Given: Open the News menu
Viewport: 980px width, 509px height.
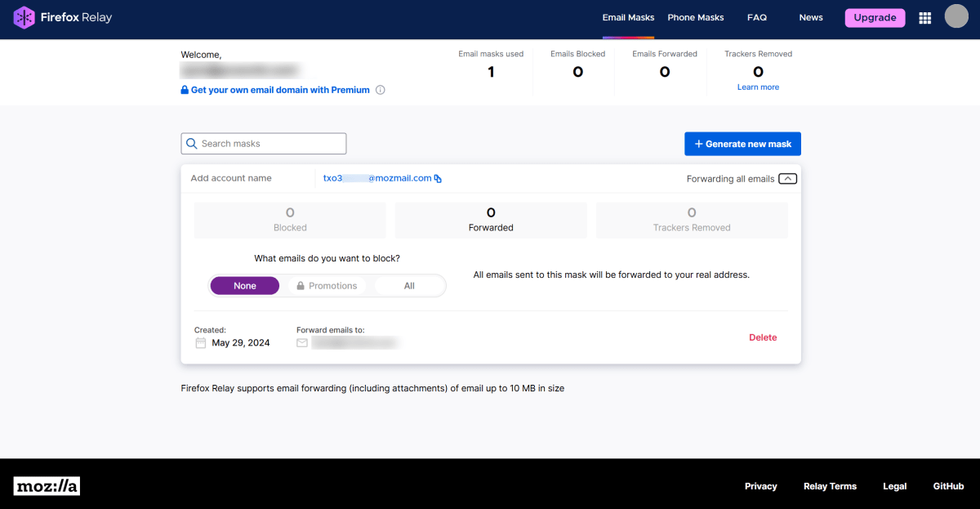Looking at the screenshot, I should (811, 17).
